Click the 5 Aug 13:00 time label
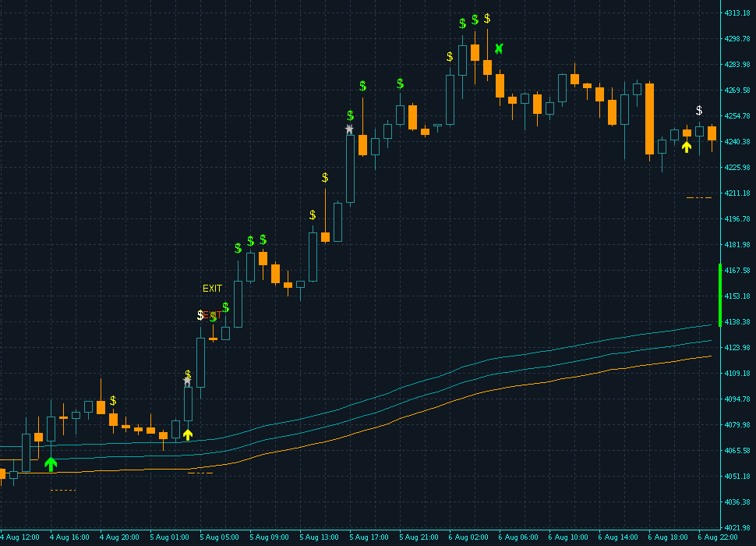 [x=320, y=537]
